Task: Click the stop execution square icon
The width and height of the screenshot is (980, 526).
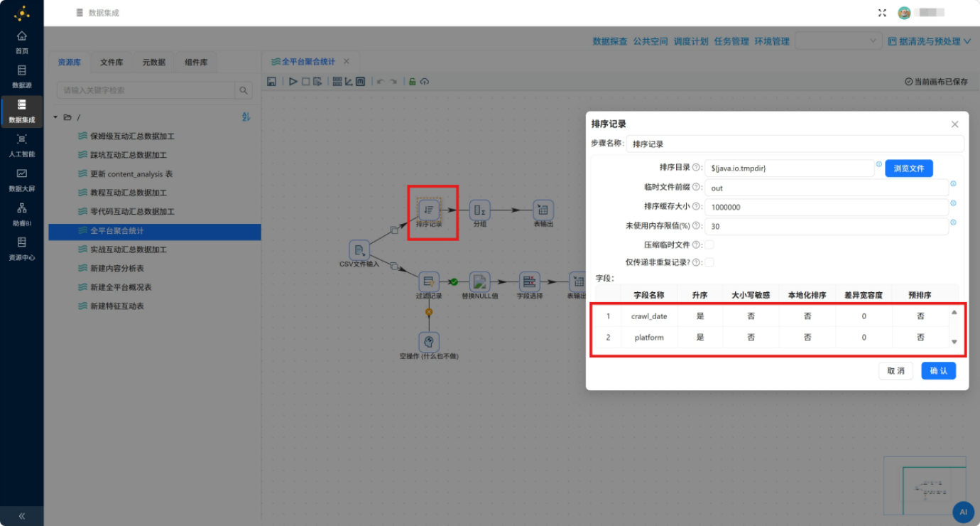Action: 306,82
